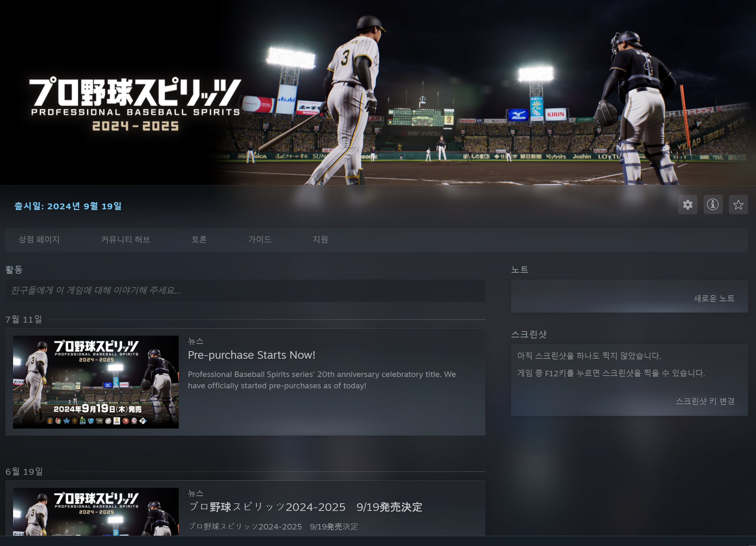Click 스크린샷 키 변경 link

point(705,401)
